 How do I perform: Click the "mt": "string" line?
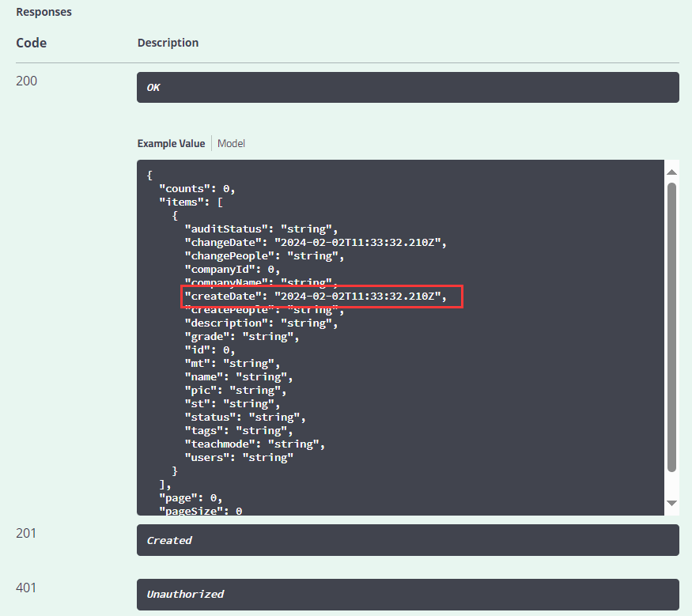tap(233, 364)
